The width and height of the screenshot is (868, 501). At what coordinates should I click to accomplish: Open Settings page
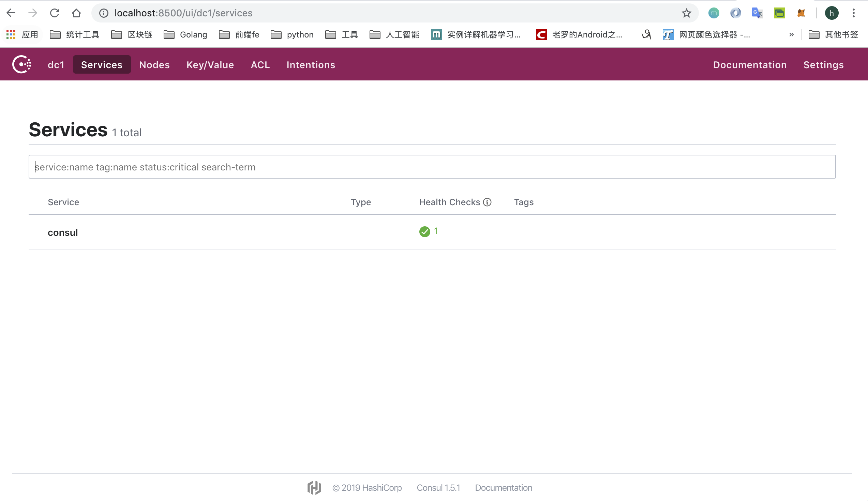coord(823,64)
